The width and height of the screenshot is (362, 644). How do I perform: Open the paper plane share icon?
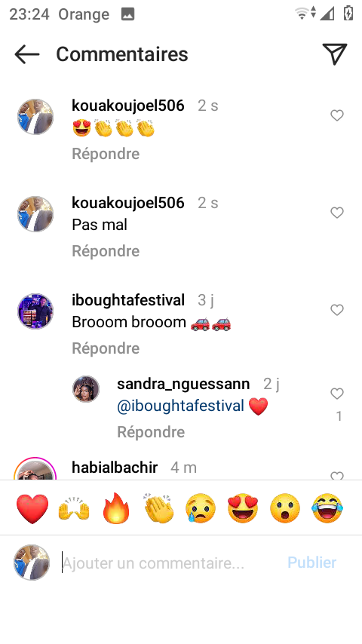(335, 54)
